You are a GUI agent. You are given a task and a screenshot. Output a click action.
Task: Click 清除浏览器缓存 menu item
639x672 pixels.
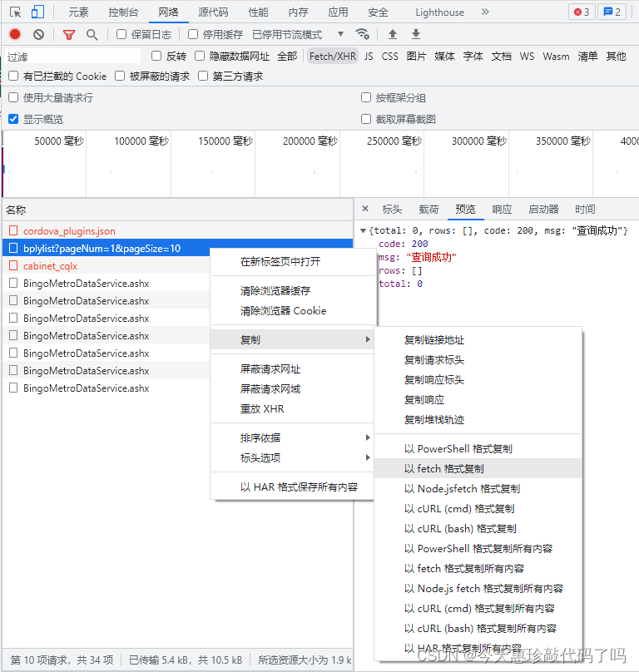(x=293, y=290)
